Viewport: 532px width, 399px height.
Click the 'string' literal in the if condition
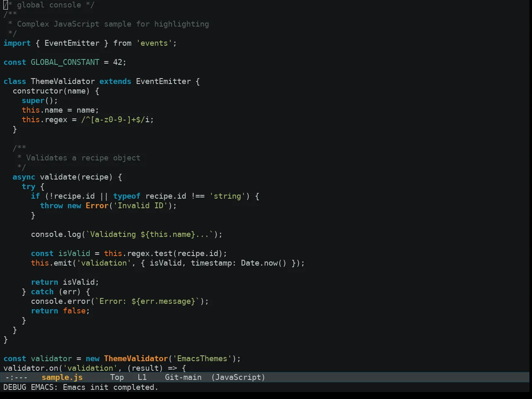click(227, 196)
